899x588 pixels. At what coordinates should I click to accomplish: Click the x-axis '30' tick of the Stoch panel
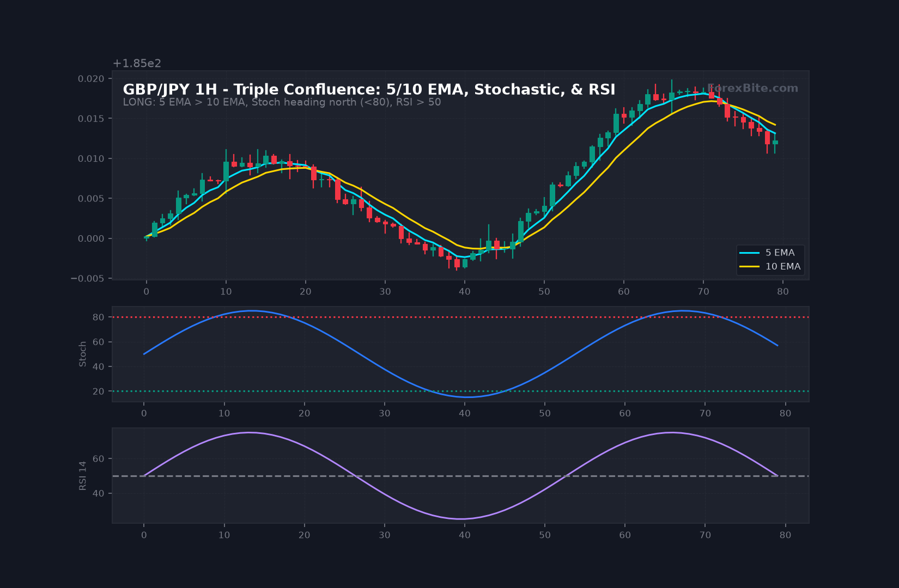coord(385,413)
